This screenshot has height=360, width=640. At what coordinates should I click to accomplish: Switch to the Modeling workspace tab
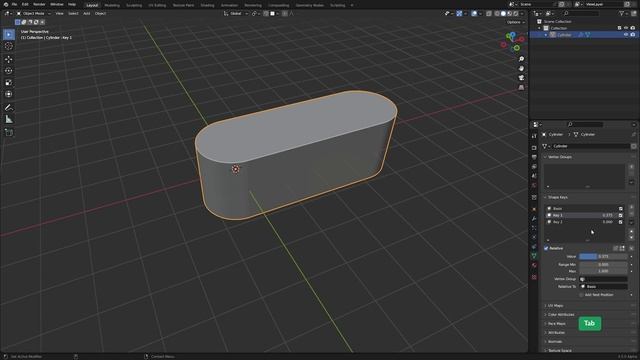click(112, 5)
